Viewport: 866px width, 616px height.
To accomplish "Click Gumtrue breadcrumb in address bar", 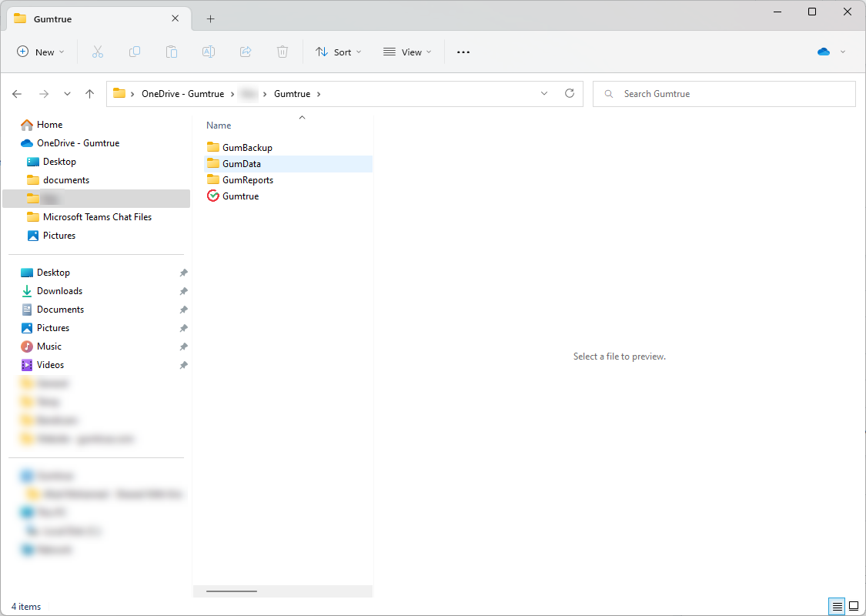I will click(x=293, y=94).
